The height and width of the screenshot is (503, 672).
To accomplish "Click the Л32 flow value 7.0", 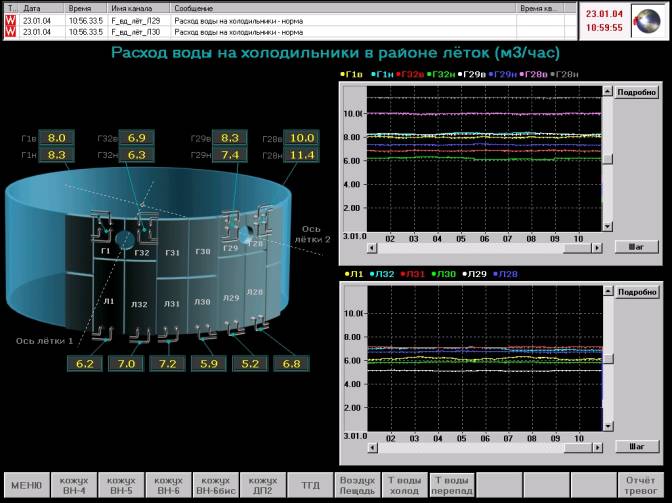I will pyautogui.click(x=126, y=364).
